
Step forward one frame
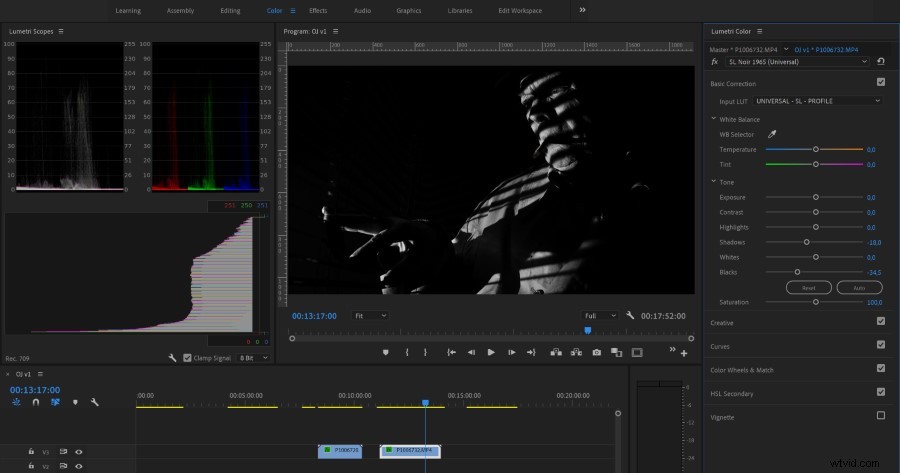click(x=511, y=352)
